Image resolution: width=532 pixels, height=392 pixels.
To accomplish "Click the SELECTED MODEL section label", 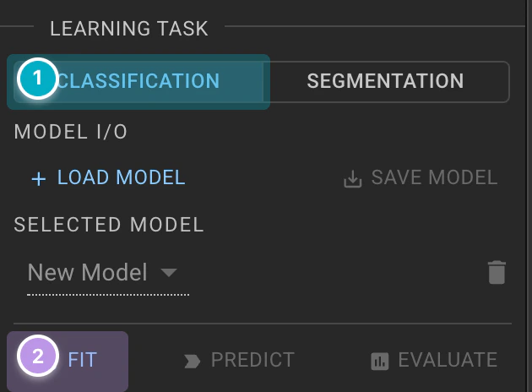I will (109, 225).
